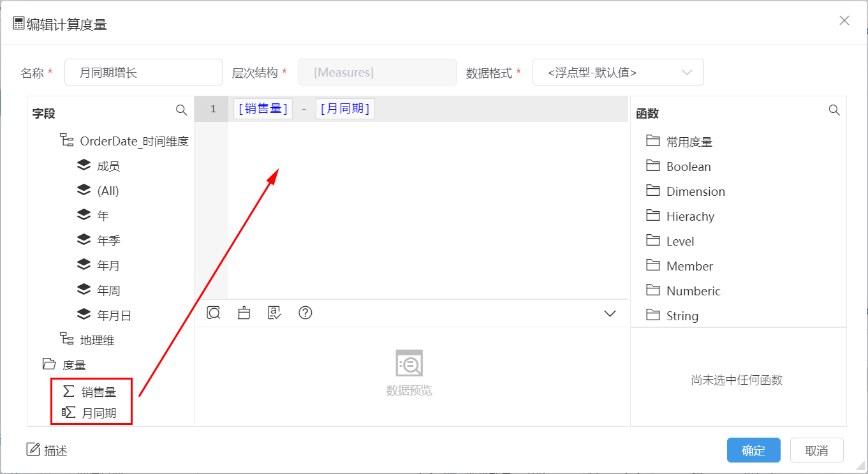The width and height of the screenshot is (868, 474).
Task: Click the 地理维 hierarchy icon
Action: [x=67, y=339]
